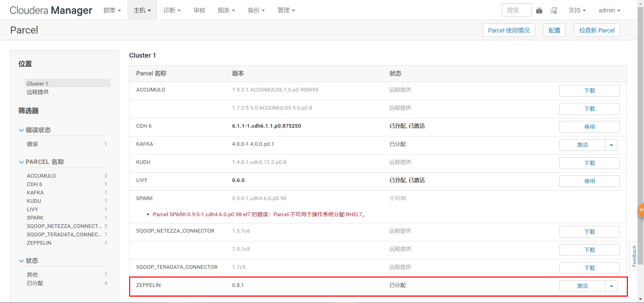
Task: Check for new parcels with 检查新 Parcel
Action: pos(597,30)
